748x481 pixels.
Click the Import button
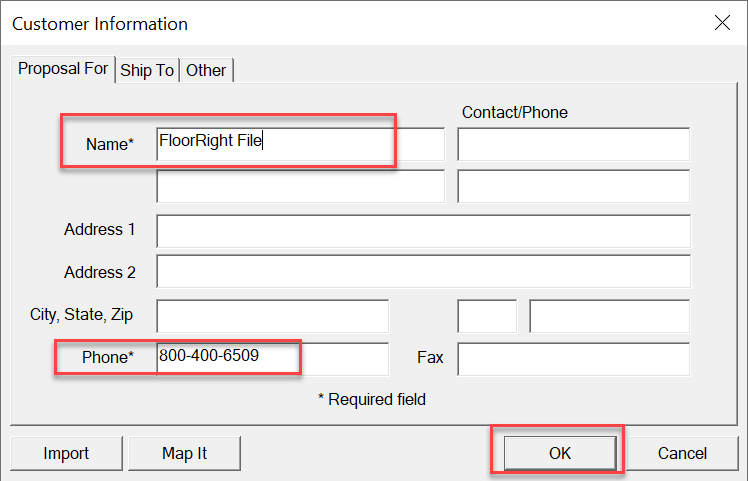(66, 453)
